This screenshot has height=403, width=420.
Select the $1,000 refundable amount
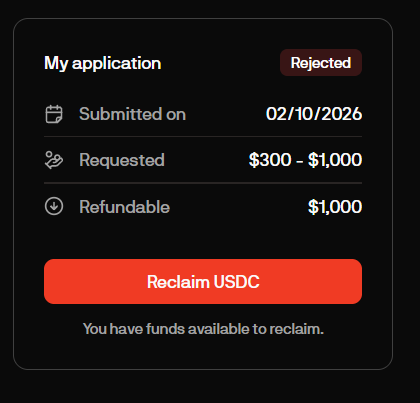(x=335, y=207)
